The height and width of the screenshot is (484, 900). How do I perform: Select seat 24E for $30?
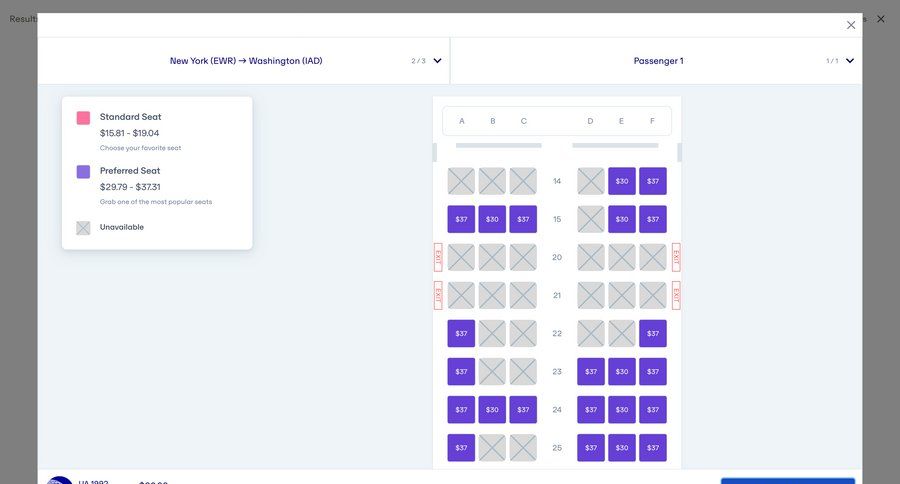(622, 410)
